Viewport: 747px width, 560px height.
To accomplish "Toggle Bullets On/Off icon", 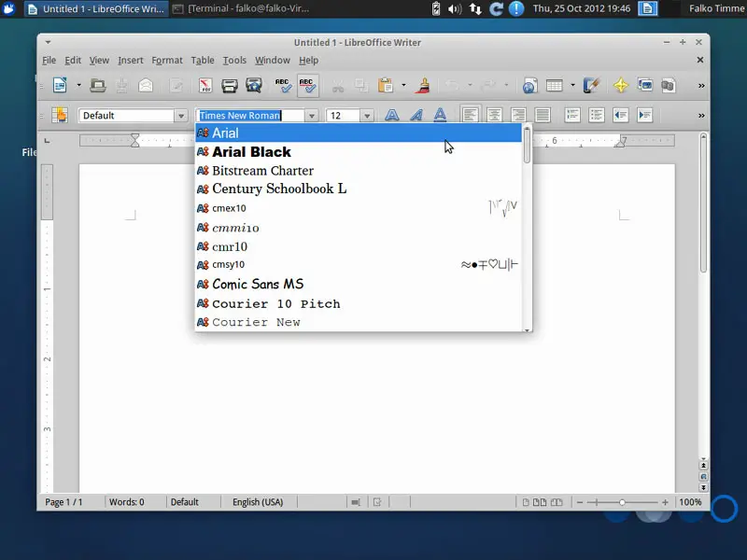I will (x=596, y=115).
